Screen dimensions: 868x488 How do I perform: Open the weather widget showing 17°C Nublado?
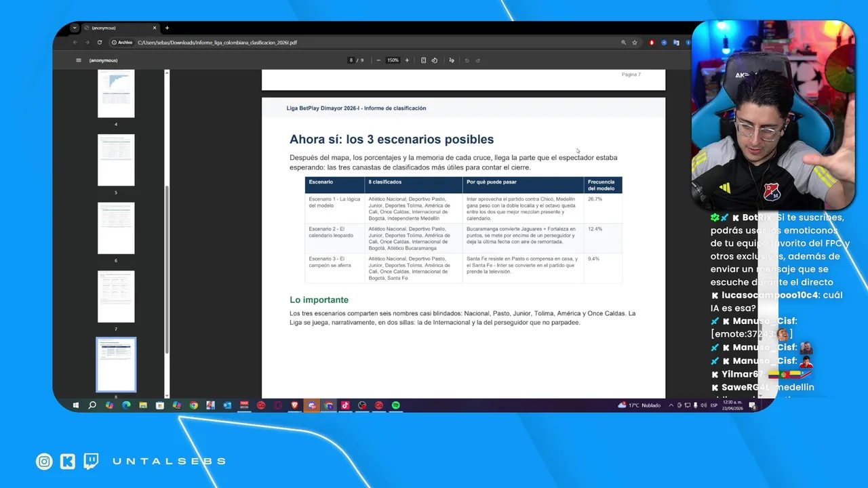tap(639, 405)
